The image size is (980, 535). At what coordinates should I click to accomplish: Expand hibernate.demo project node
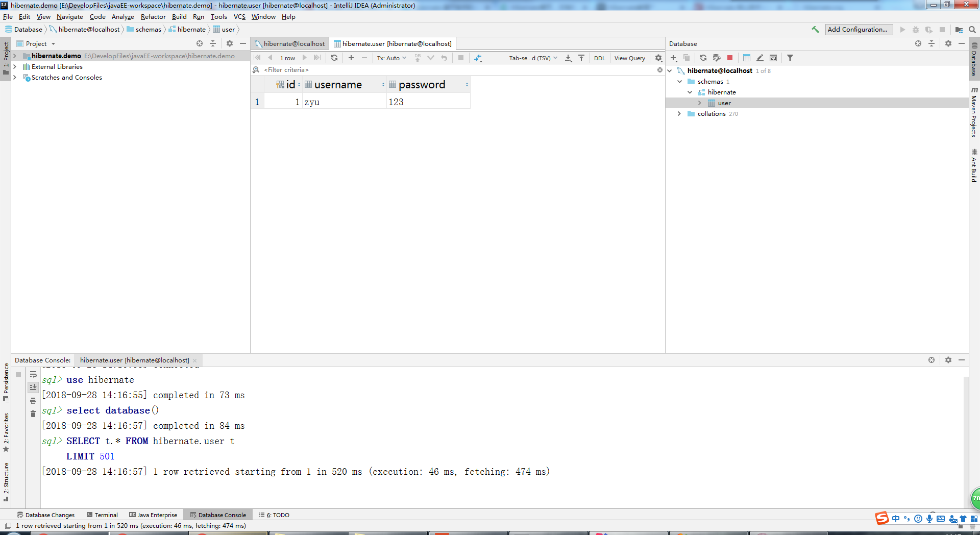pos(15,56)
